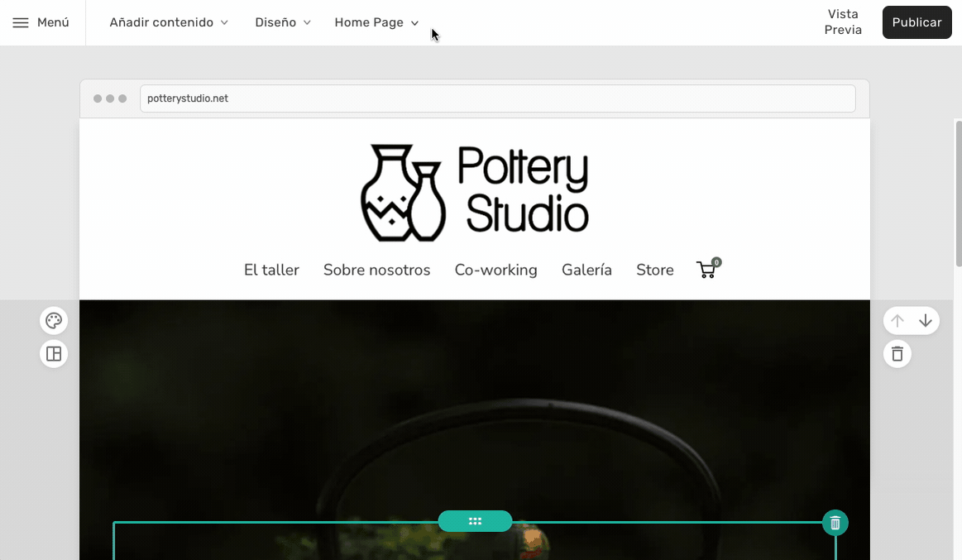
Task: Move section down with arrow
Action: (x=925, y=321)
